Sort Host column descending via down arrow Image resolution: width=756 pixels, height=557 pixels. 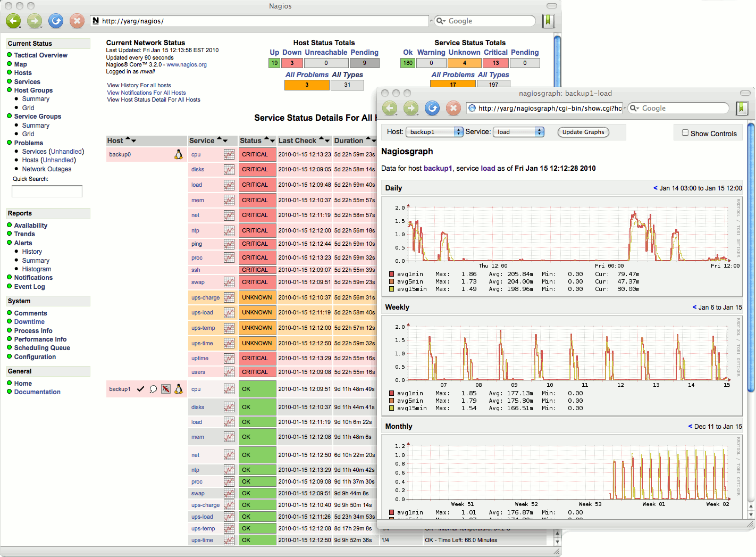[x=133, y=141]
